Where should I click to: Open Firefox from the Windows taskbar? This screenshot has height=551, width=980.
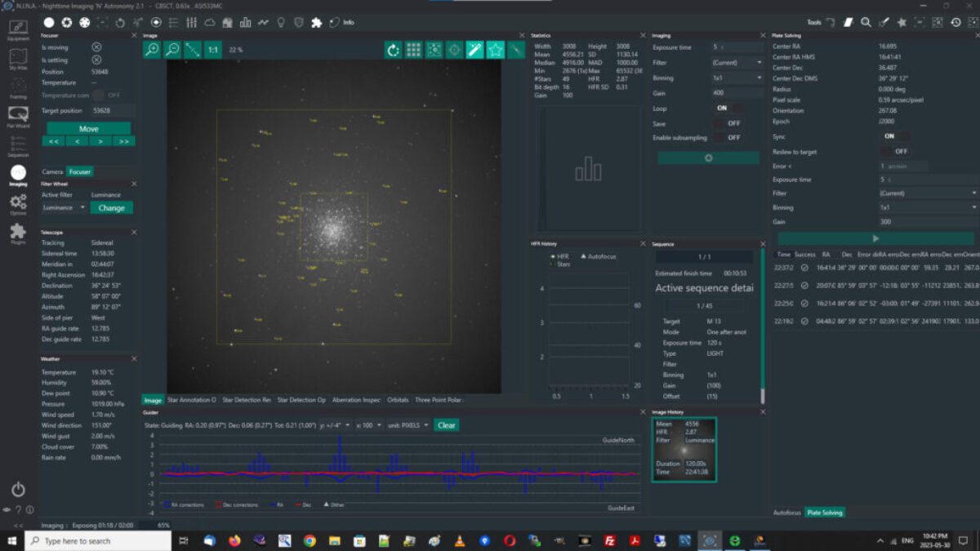[x=235, y=540]
